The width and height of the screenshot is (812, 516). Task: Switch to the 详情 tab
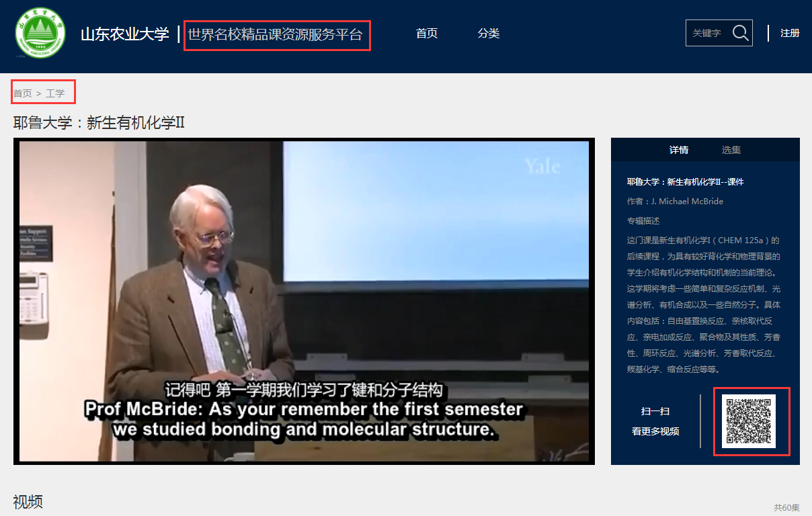(x=678, y=150)
